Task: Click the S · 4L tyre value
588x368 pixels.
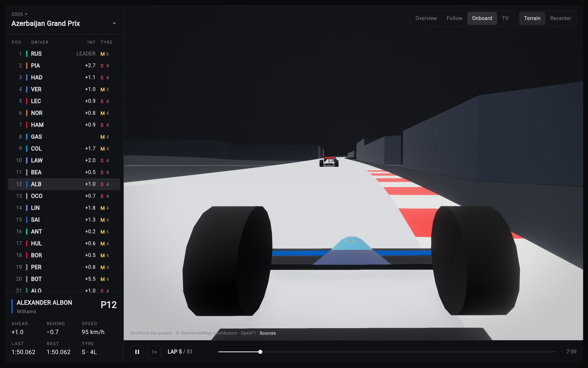Action: (89, 352)
